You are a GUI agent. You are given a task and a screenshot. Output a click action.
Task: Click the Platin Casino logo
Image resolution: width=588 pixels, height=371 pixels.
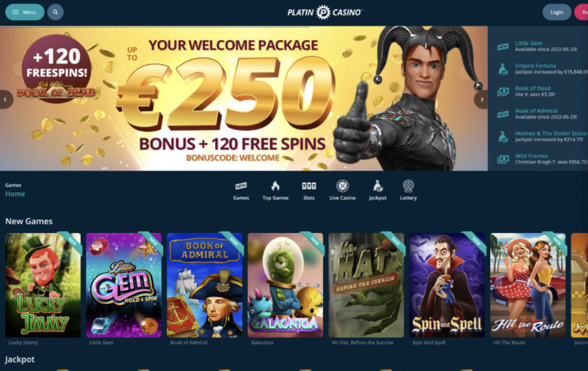[325, 12]
